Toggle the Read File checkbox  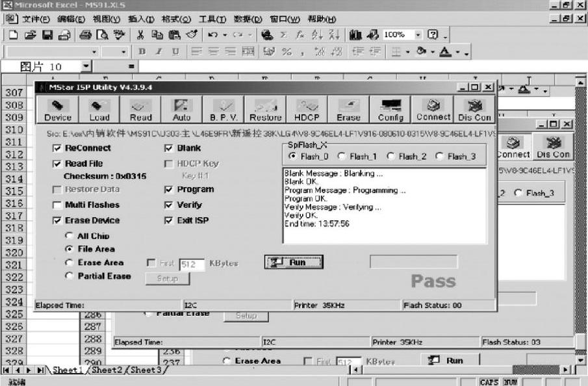point(57,164)
